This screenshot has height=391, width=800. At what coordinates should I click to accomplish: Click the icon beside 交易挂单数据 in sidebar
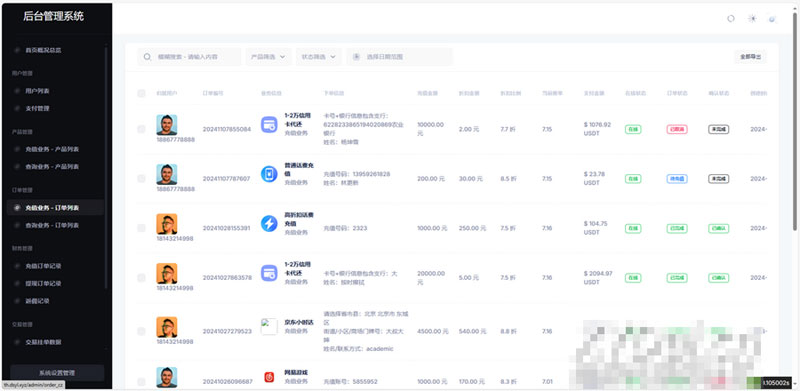pos(17,342)
